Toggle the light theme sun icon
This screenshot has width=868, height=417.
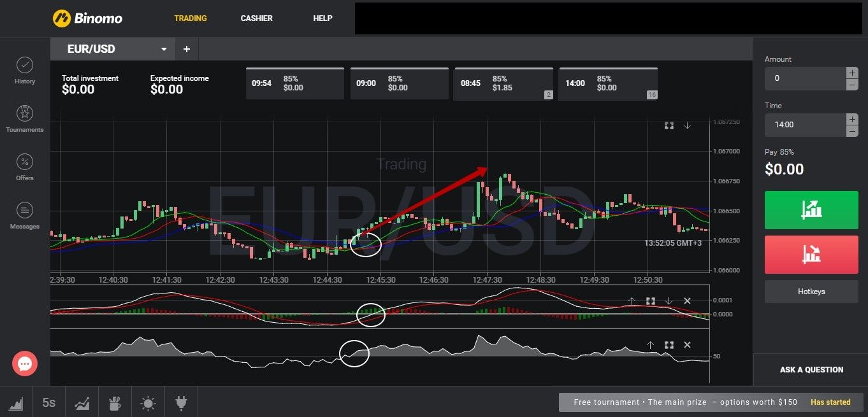pyautogui.click(x=148, y=402)
